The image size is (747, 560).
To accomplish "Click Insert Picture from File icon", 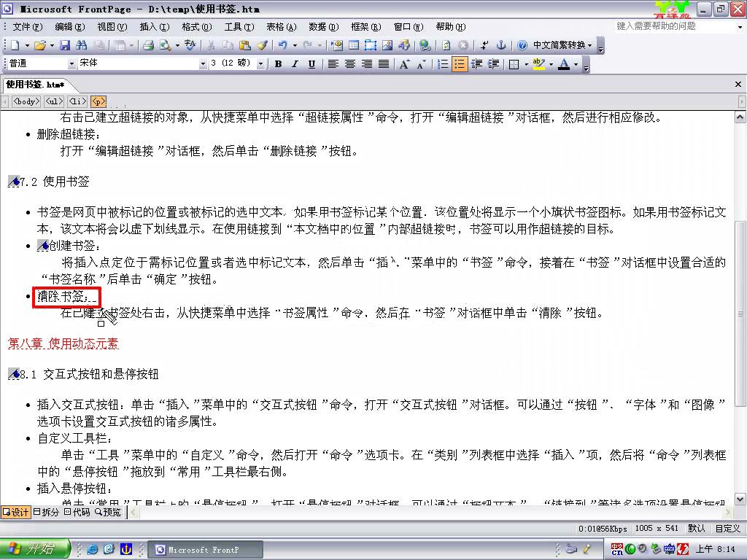I will pyautogui.click(x=387, y=45).
